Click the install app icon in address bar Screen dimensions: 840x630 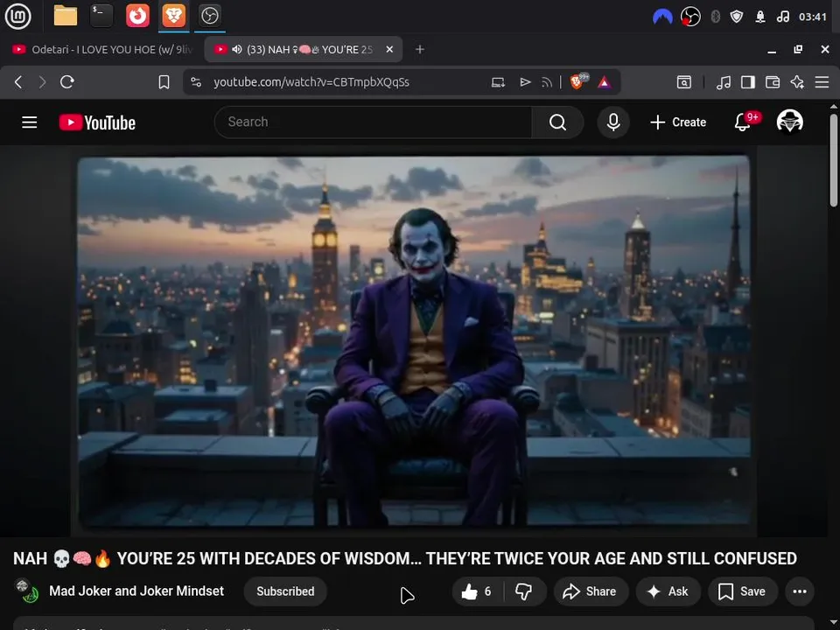498,82
